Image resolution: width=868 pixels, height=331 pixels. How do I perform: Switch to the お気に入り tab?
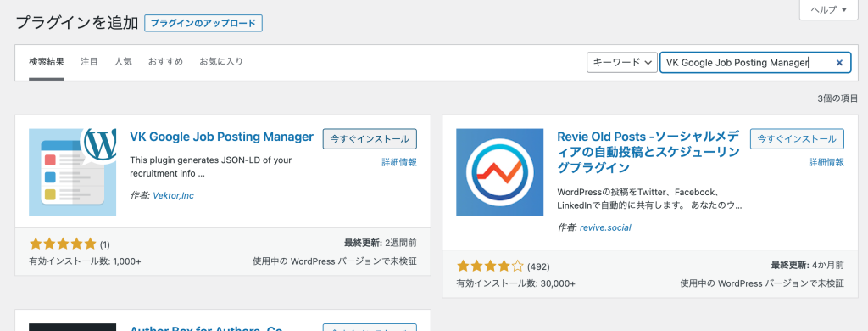[221, 62]
